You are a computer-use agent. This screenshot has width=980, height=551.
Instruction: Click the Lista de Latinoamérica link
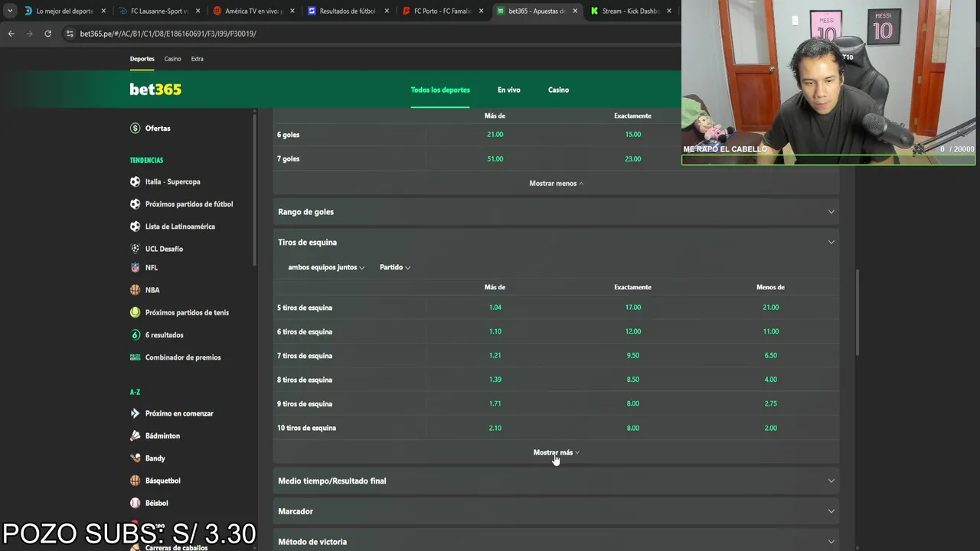click(x=180, y=227)
